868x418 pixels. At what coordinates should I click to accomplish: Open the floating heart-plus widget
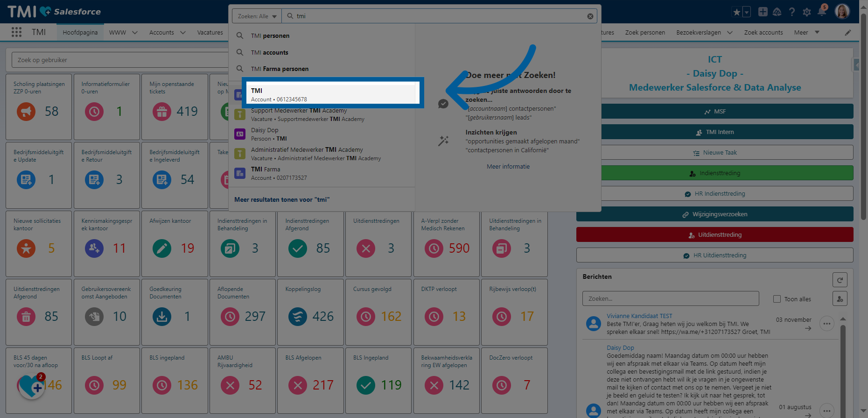point(32,387)
